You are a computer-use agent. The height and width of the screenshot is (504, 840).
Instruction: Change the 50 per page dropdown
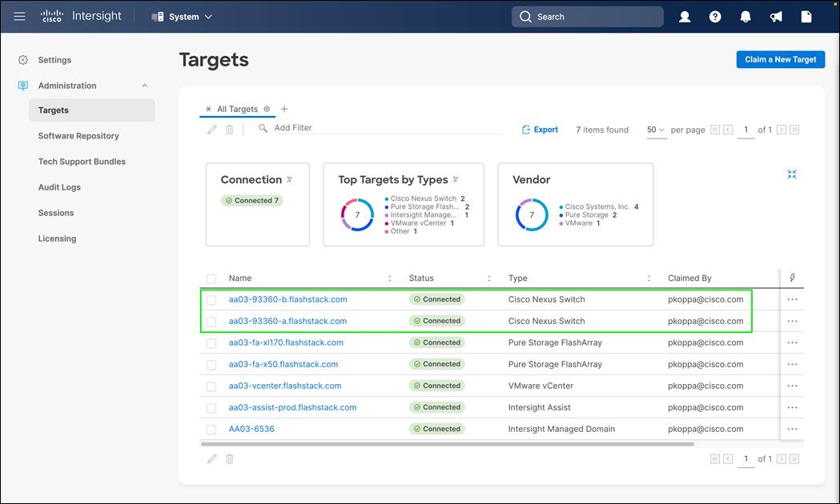(656, 130)
